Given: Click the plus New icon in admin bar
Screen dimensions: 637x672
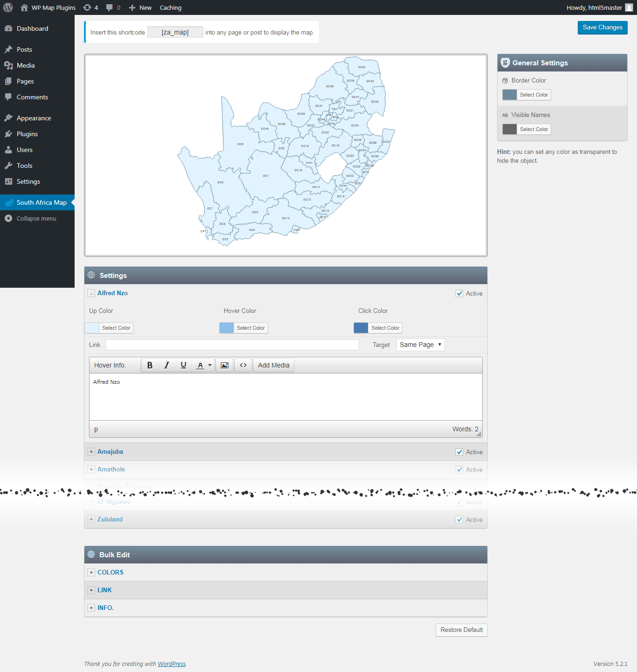Looking at the screenshot, I should pyautogui.click(x=132, y=8).
